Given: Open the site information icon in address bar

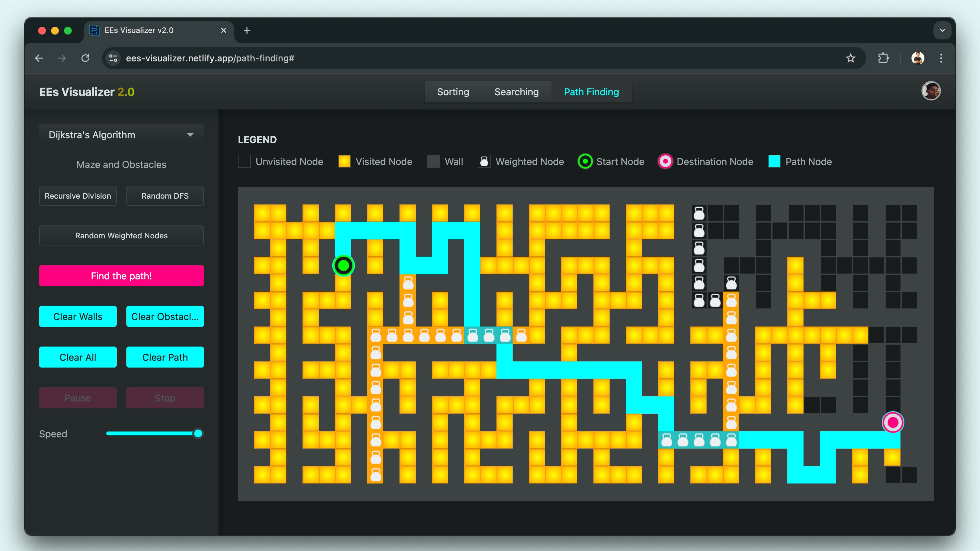Looking at the screenshot, I should 113,58.
